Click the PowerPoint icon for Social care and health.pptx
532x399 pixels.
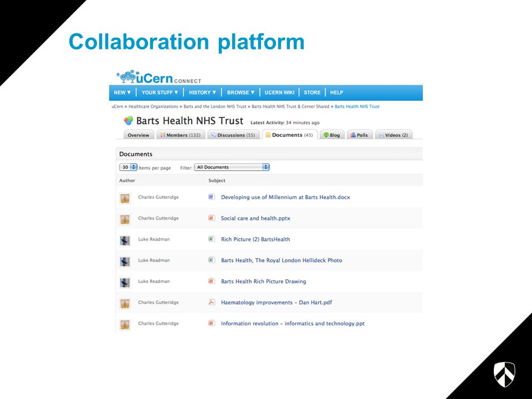(x=211, y=218)
